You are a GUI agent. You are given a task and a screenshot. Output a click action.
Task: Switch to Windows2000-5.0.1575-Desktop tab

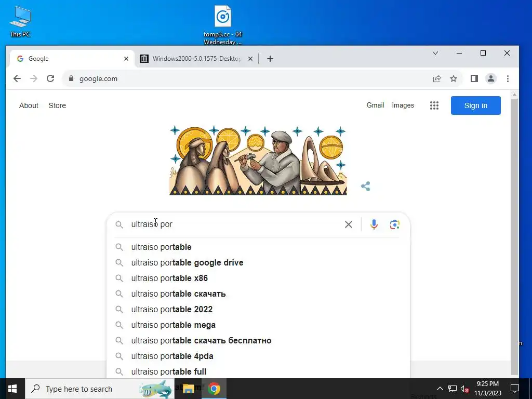[x=196, y=59]
